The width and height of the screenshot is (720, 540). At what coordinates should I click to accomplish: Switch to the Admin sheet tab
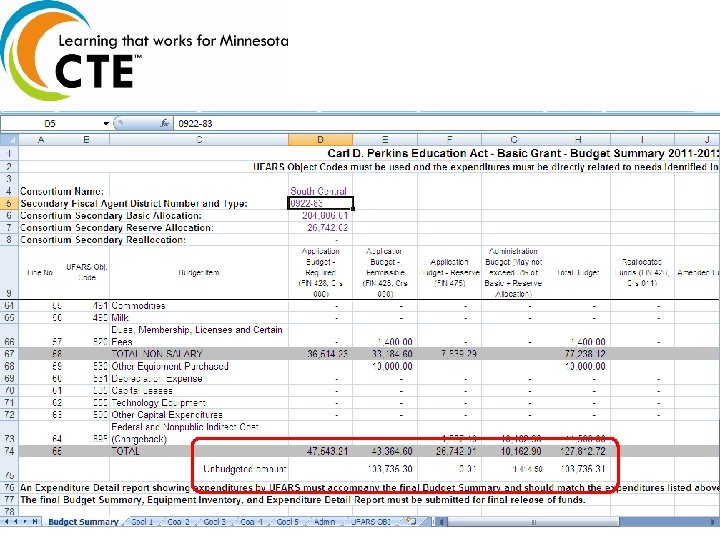[324, 522]
